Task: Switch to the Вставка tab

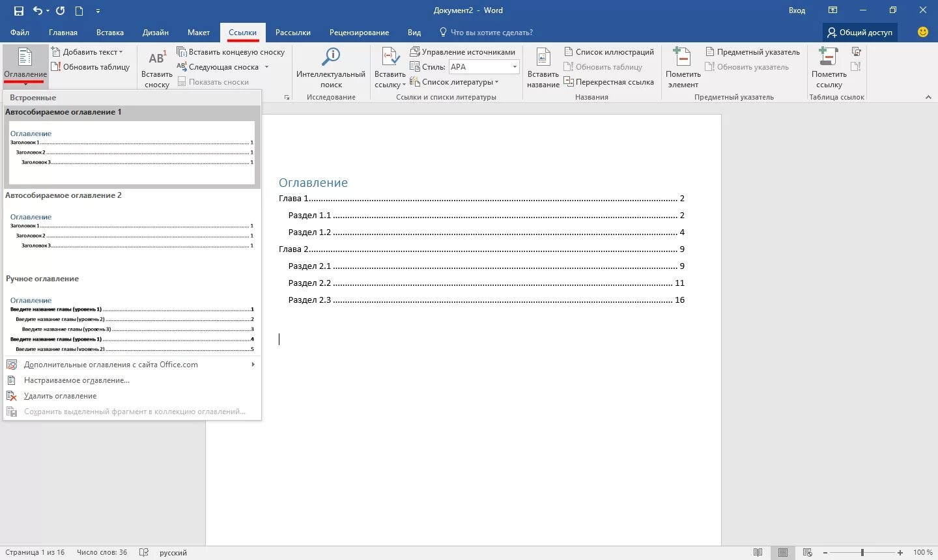Action: click(110, 33)
